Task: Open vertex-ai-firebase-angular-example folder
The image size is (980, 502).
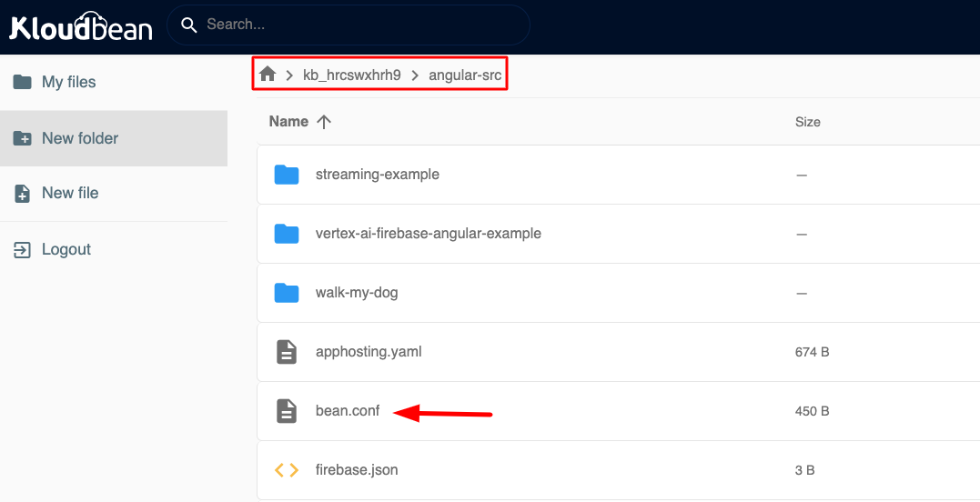Action: tap(429, 234)
